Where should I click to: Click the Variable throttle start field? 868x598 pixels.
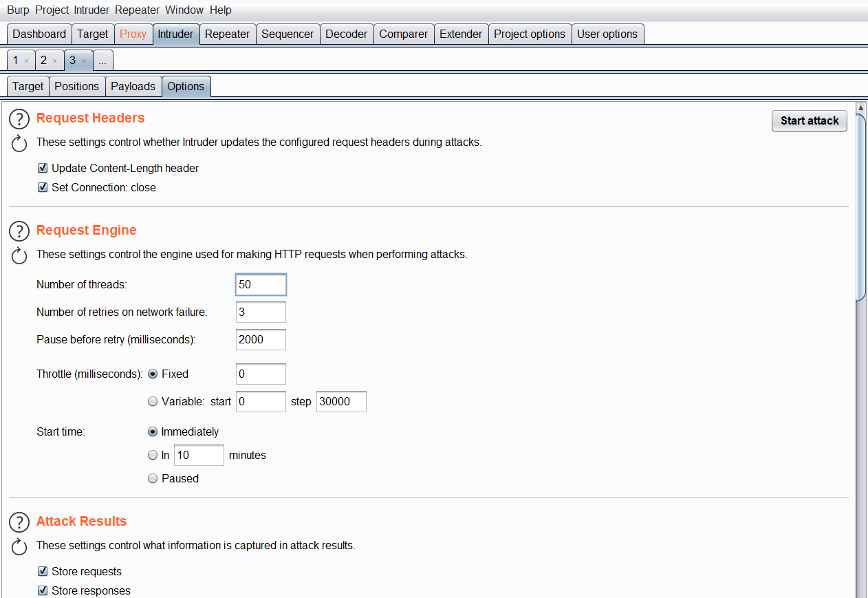(x=261, y=401)
